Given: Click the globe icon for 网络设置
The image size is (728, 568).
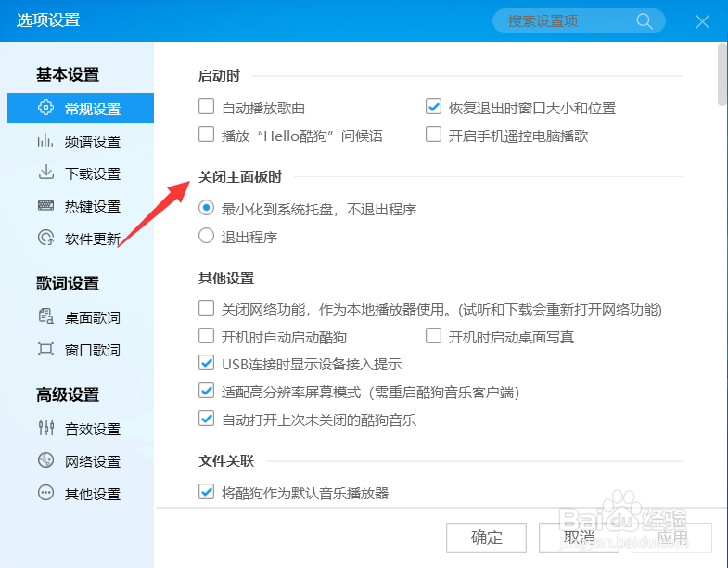Looking at the screenshot, I should pyautogui.click(x=45, y=460).
